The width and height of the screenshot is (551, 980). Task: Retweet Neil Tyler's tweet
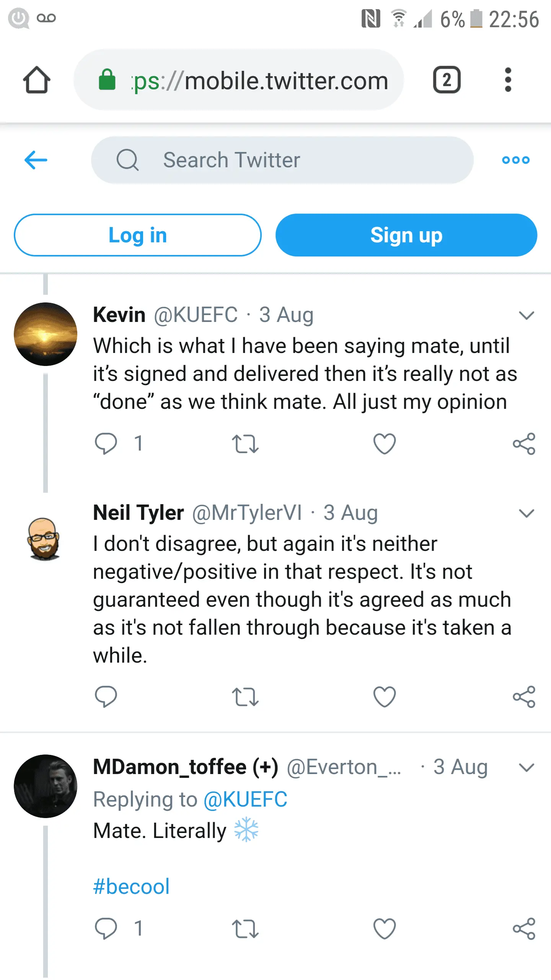coord(245,697)
